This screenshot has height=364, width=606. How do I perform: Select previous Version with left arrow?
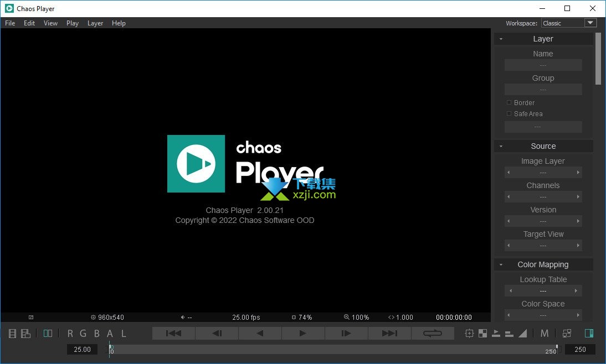point(509,221)
